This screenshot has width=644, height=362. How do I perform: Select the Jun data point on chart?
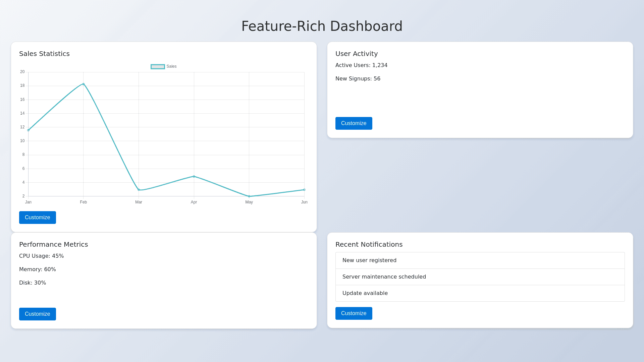pos(304,190)
